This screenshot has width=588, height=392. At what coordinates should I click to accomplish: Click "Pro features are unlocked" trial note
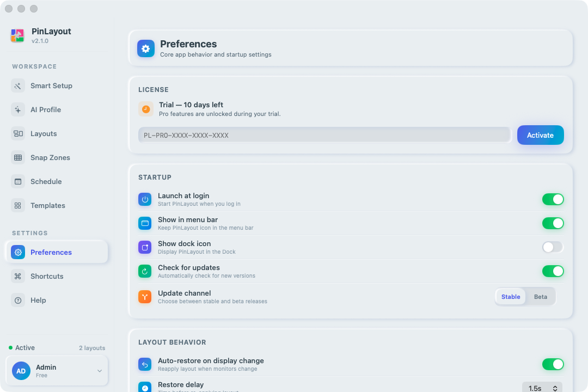[220, 114]
